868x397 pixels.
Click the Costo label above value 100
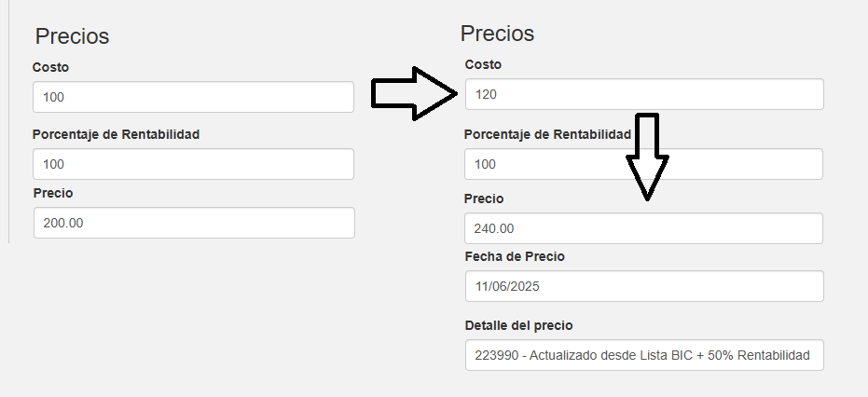[50, 67]
